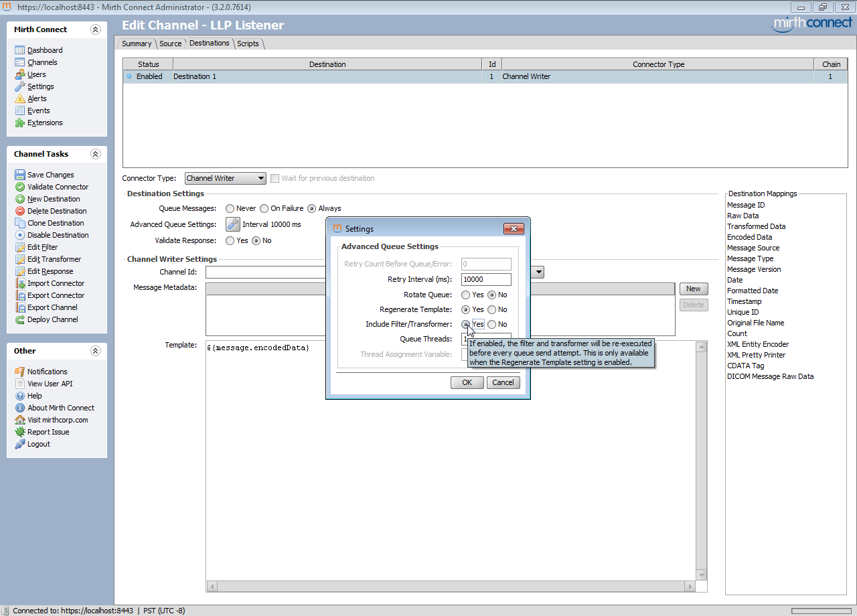Click the XML Pretty Printer mapping
The height and width of the screenshot is (616, 857).
click(757, 355)
